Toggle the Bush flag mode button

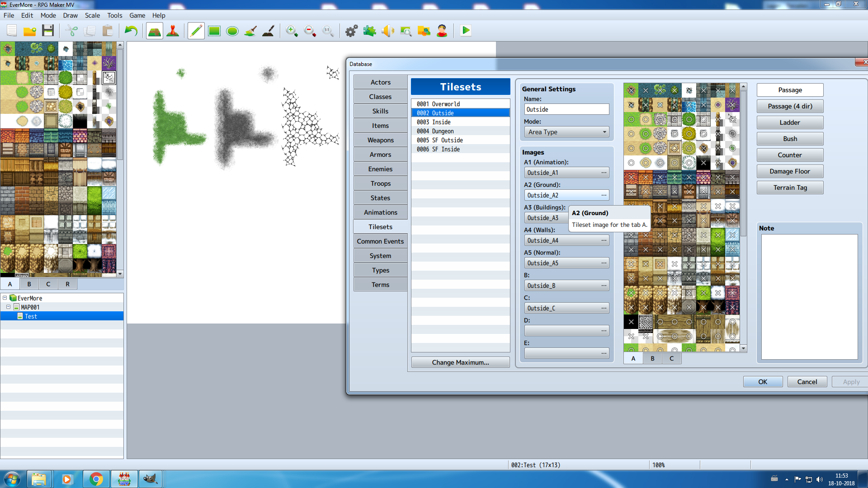(x=790, y=139)
